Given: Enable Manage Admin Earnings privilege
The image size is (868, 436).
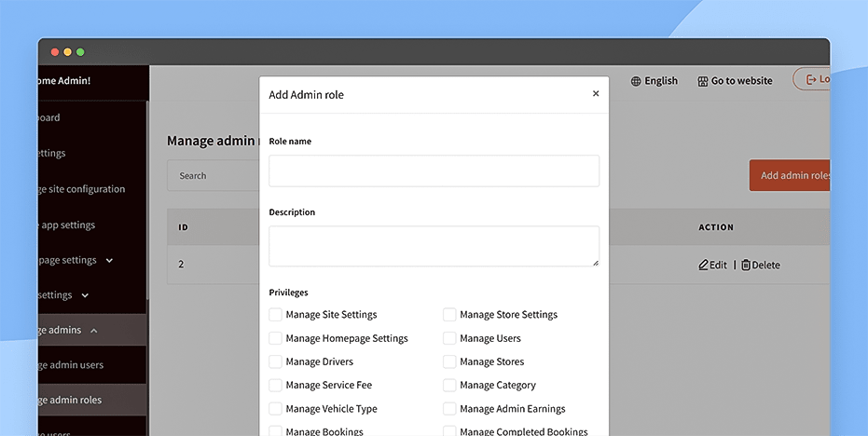Looking at the screenshot, I should pyautogui.click(x=449, y=409).
